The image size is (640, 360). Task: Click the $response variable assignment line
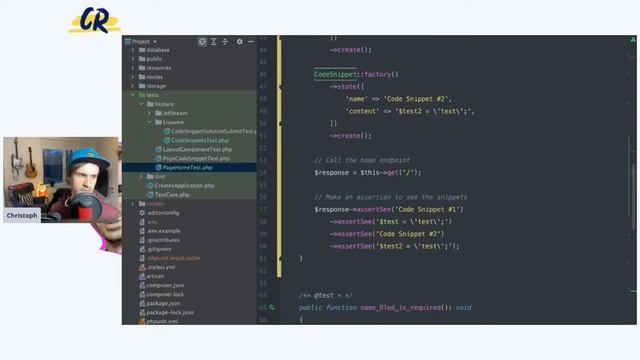367,173
